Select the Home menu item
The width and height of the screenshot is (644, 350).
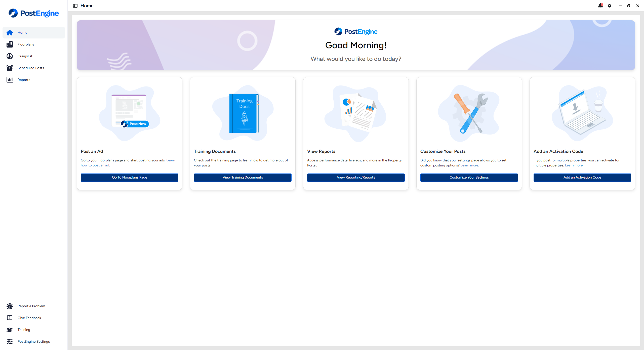(34, 32)
